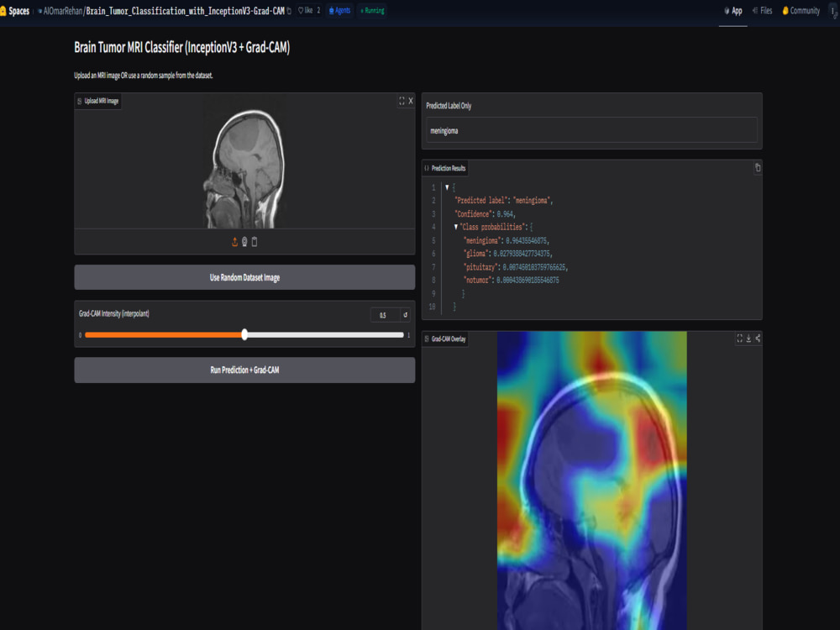This screenshot has width=840, height=630.
Task: Click the Predicted Label Only text box
Action: point(591,130)
